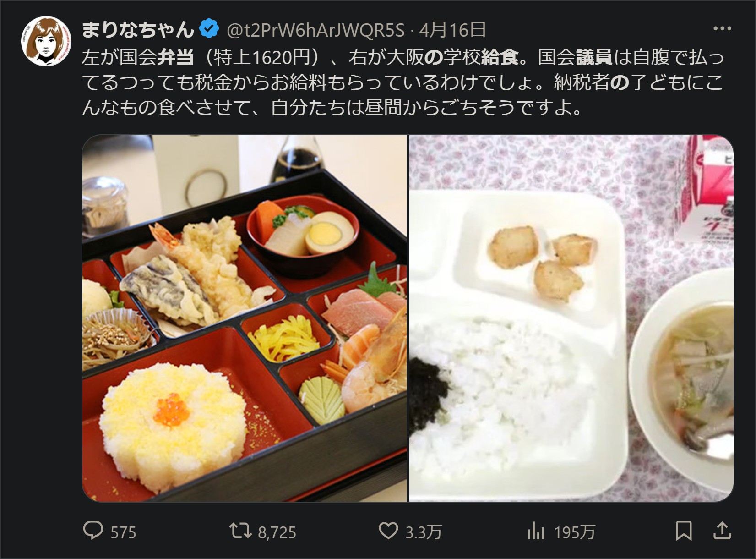Toggle the like heart icon

(x=388, y=531)
